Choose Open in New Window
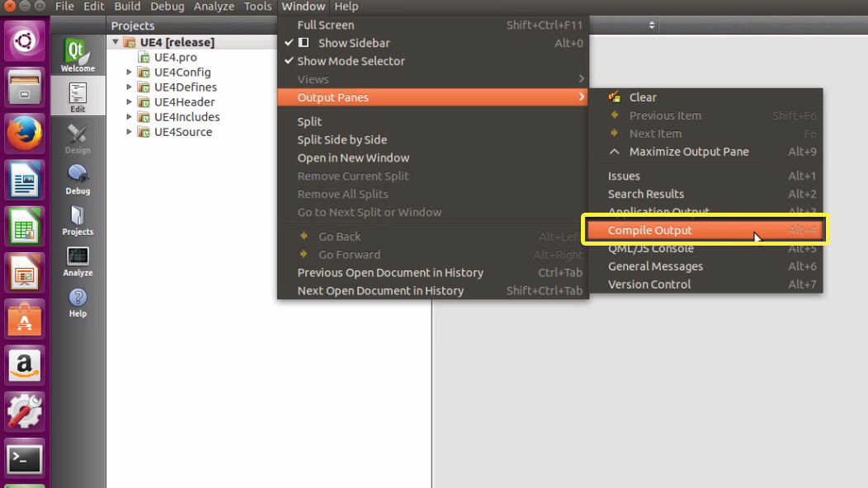868x488 pixels. pos(433,158)
